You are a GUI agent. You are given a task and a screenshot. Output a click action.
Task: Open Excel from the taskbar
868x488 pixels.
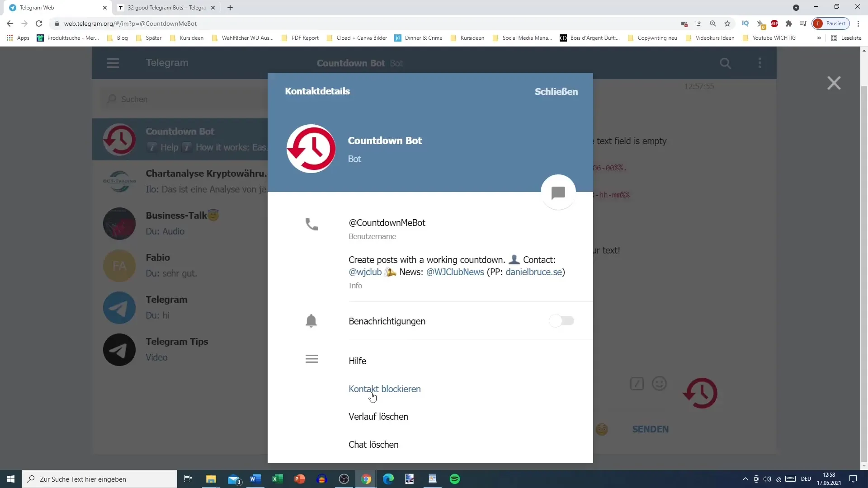coord(278,479)
